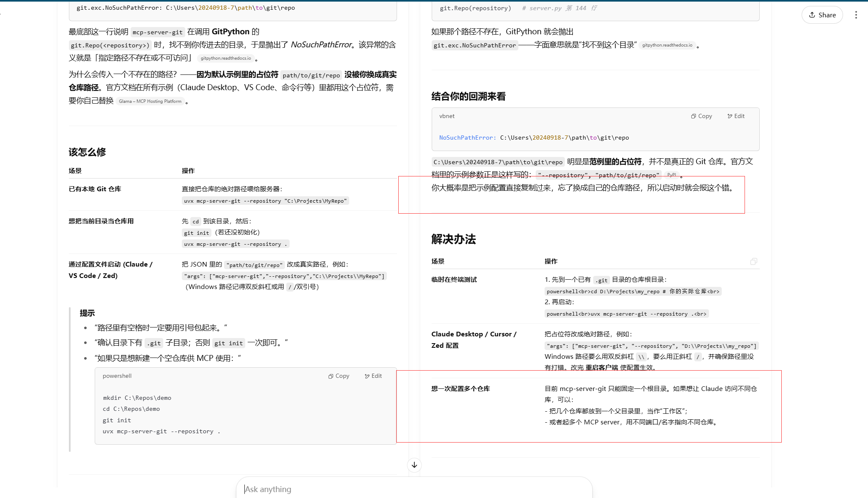
Task: Open the three-dot more options menu
Action: click(x=856, y=15)
